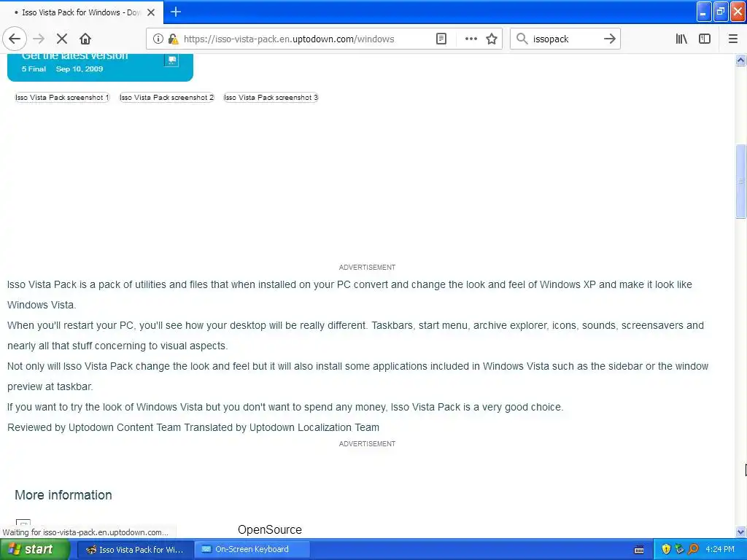Click the scrollbar up arrow
Screen dimensions: 747x560
pos(740,60)
